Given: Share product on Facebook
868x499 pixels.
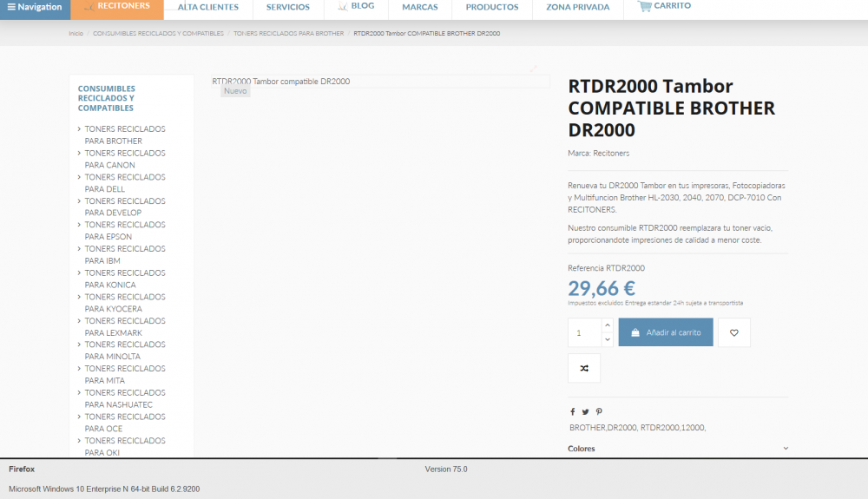Looking at the screenshot, I should tap(572, 411).
